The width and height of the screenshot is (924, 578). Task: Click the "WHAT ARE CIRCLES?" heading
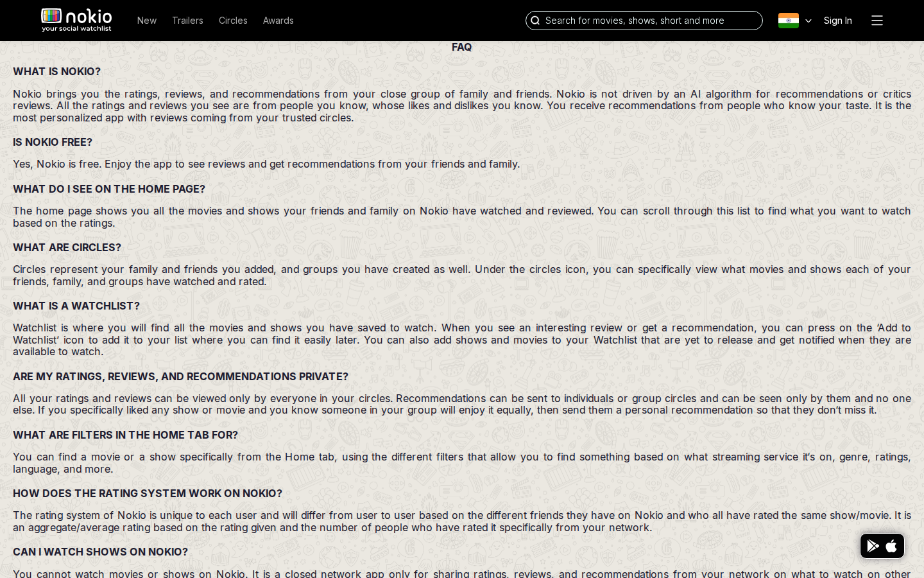point(67,247)
